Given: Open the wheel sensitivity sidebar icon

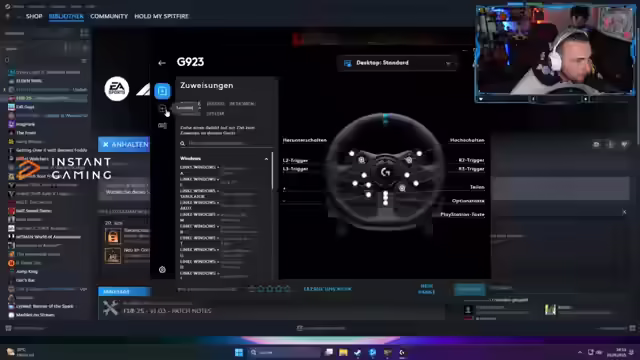Looking at the screenshot, I should (x=162, y=109).
